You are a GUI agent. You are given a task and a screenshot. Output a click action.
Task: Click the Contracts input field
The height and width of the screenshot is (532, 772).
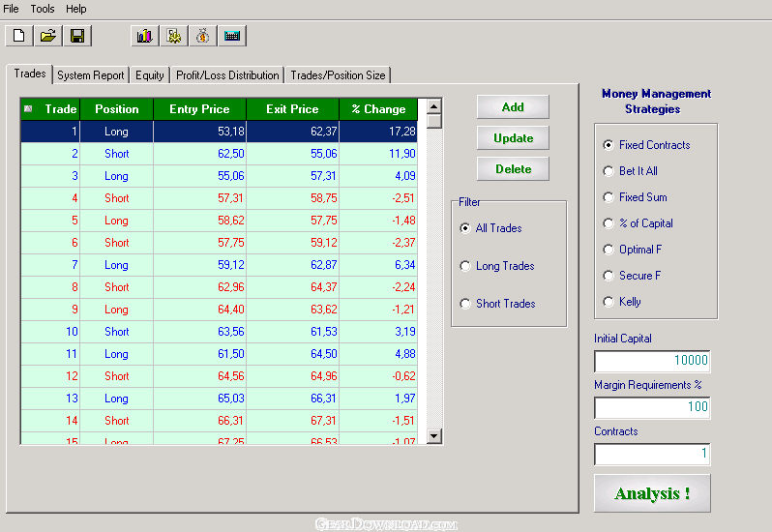click(652, 454)
